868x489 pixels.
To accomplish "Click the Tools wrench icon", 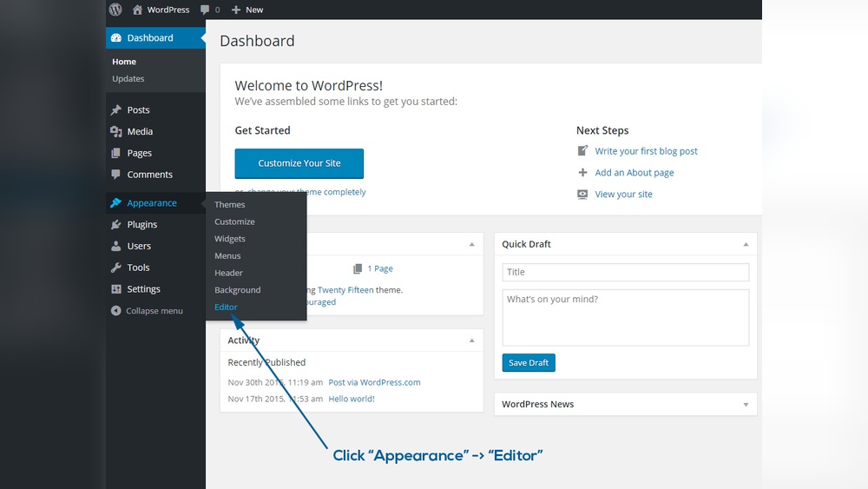I will 115,268.
